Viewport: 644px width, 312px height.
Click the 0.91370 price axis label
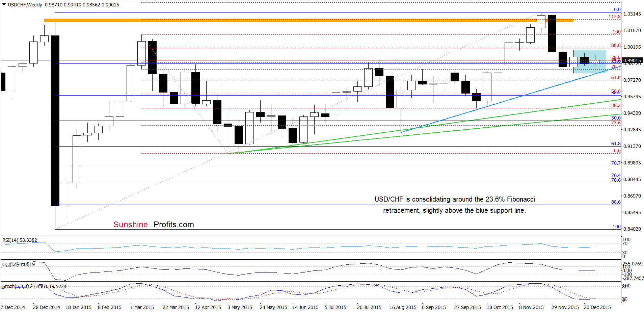click(x=632, y=146)
